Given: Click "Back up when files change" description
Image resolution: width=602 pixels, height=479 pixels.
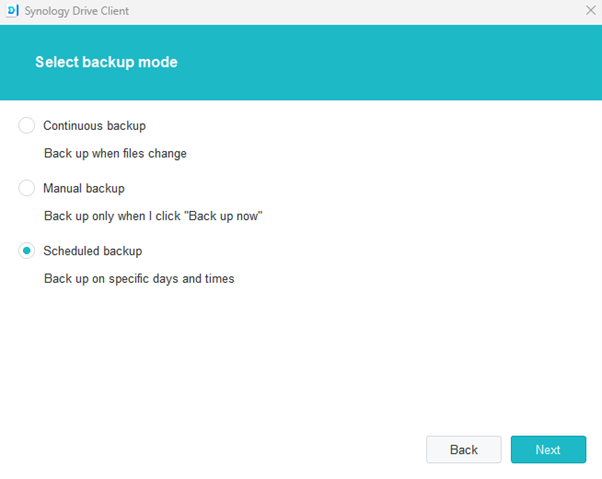Looking at the screenshot, I should [x=115, y=154].
